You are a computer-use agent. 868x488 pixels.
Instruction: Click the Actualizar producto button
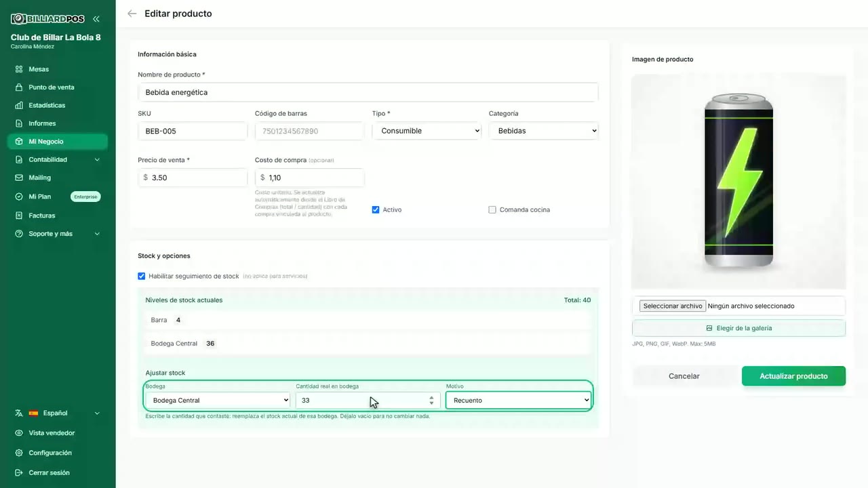point(793,376)
